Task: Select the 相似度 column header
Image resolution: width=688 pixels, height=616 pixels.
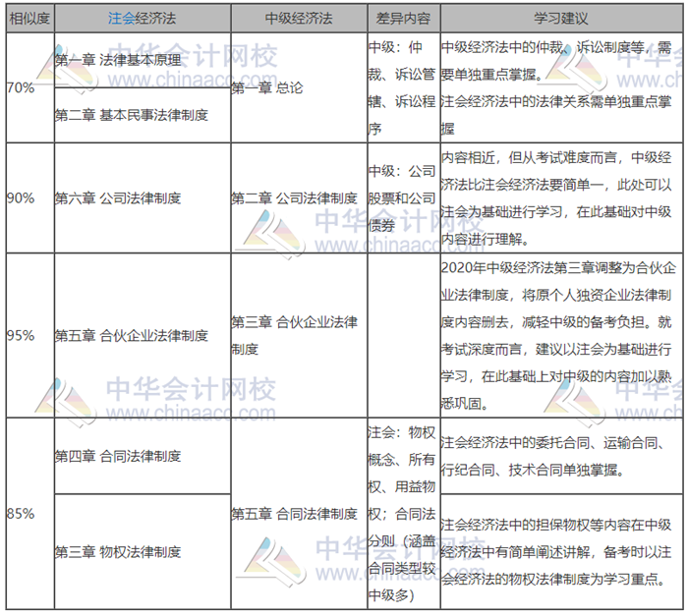Action: click(x=29, y=19)
